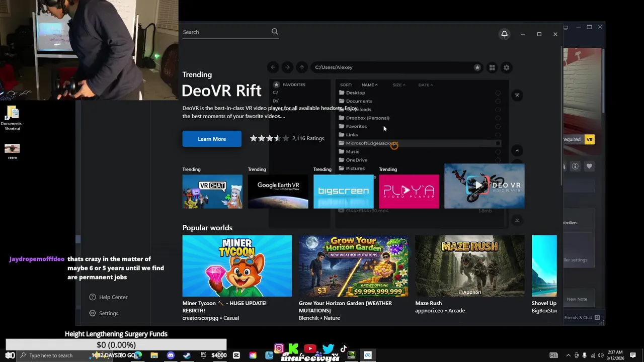Open the Pictures folder
644x362 pixels.
coord(352,168)
